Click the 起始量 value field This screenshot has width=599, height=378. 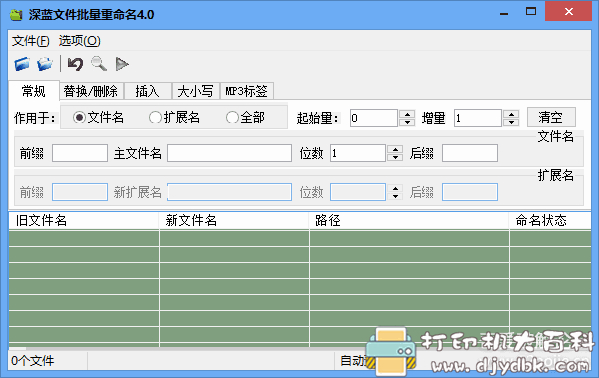pos(374,118)
